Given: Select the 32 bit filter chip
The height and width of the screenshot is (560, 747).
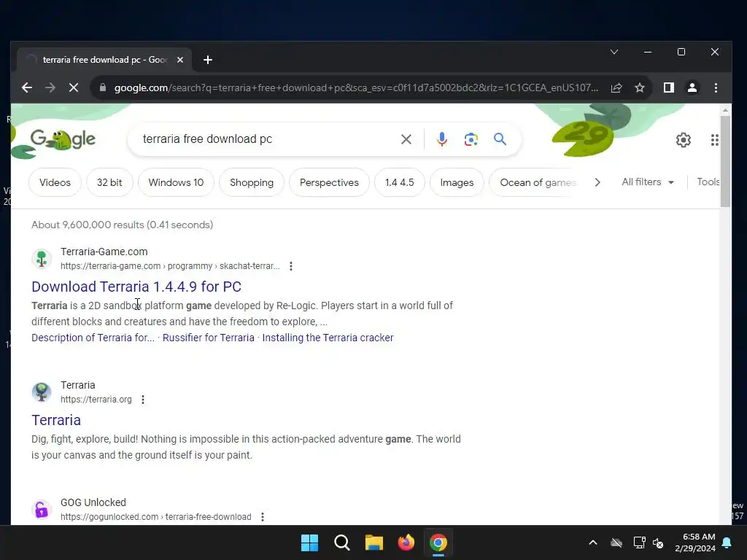Looking at the screenshot, I should coord(109,182).
